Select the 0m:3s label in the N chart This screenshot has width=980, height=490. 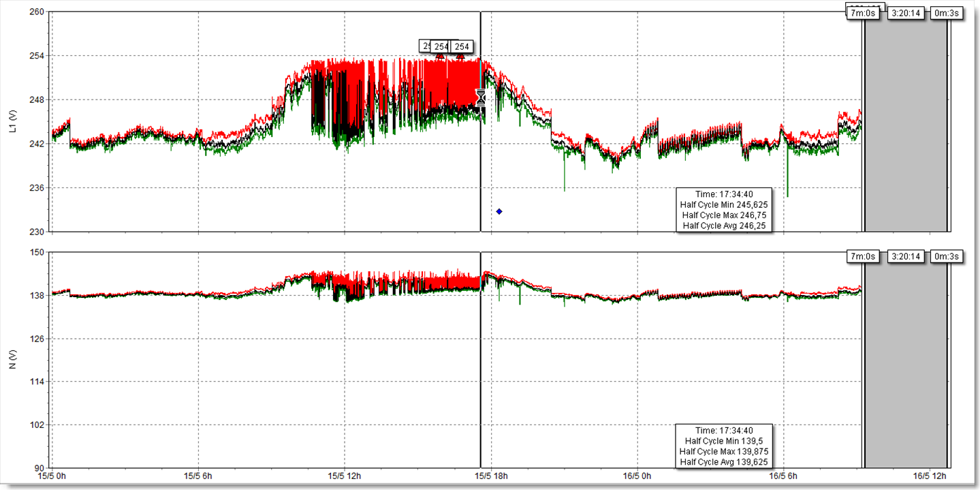pos(947,256)
